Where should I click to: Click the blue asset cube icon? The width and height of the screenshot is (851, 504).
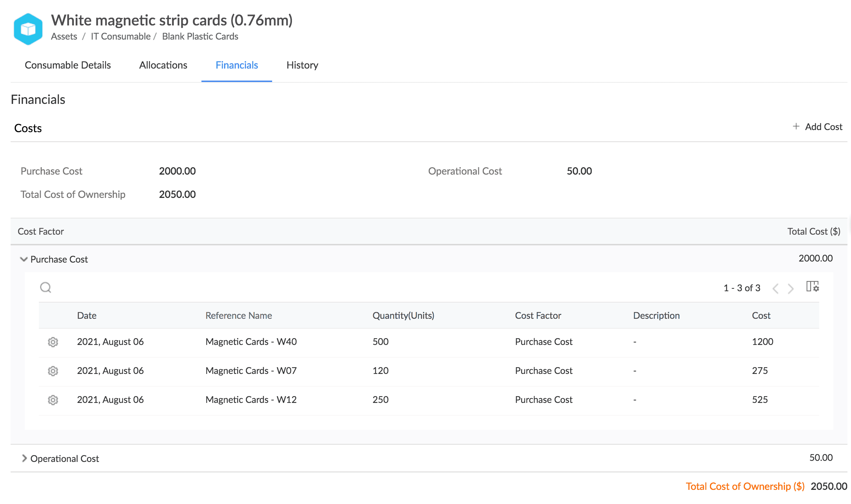28,29
